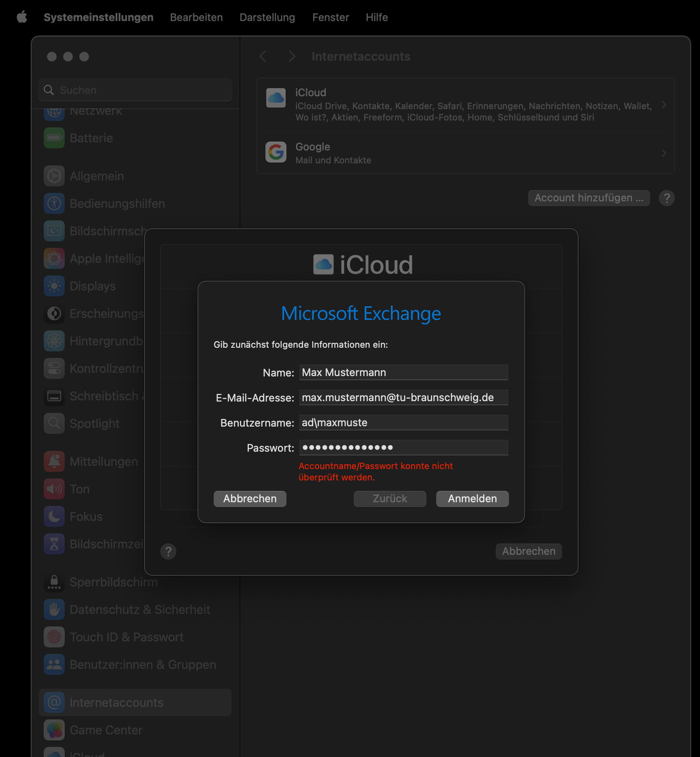
Task: Click the Zurück button
Action: (x=390, y=499)
